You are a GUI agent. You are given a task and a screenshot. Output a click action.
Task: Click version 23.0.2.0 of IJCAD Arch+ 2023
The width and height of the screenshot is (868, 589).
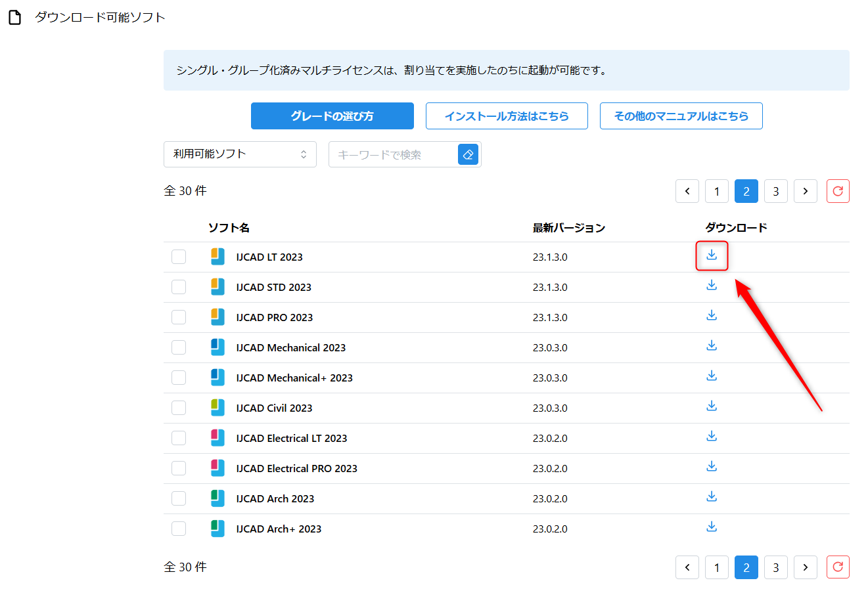click(550, 529)
